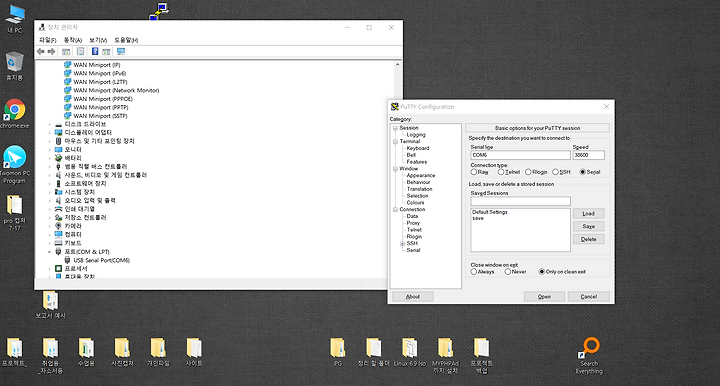Click the blue question mark help icon
The image size is (720, 386).
pyautogui.click(x=95, y=51)
